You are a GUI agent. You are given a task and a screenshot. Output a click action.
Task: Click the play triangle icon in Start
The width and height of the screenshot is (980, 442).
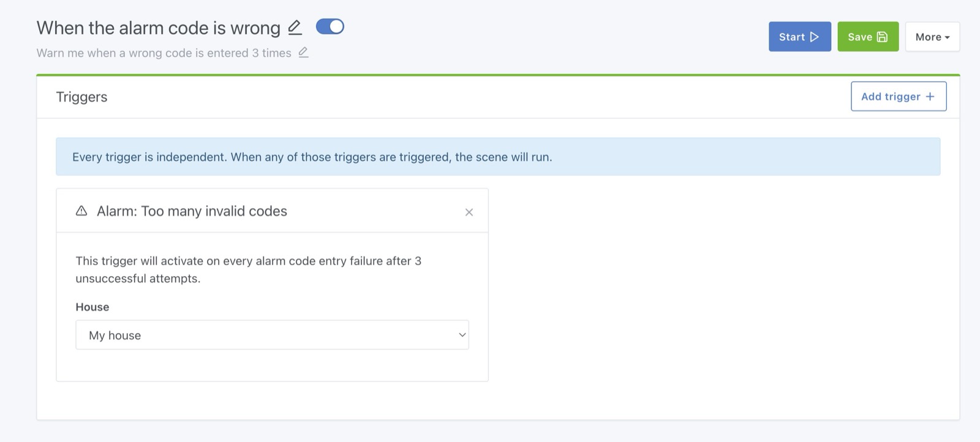click(x=814, y=37)
